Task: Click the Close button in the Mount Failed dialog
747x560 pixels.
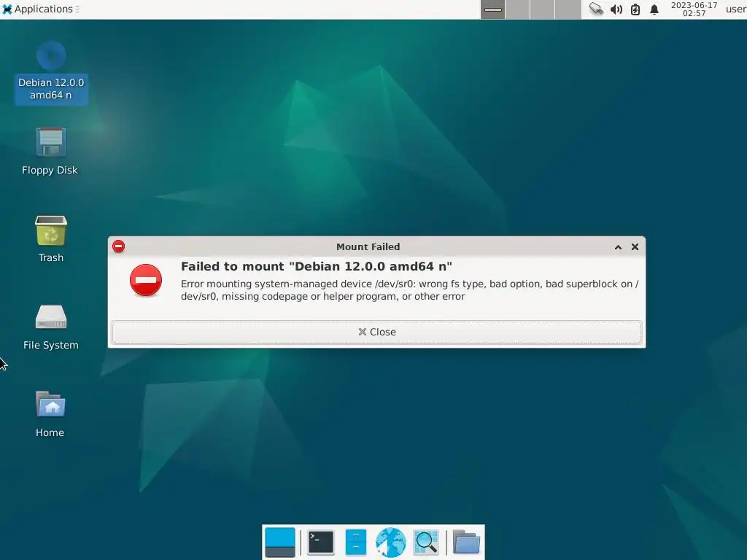Action: [377, 332]
